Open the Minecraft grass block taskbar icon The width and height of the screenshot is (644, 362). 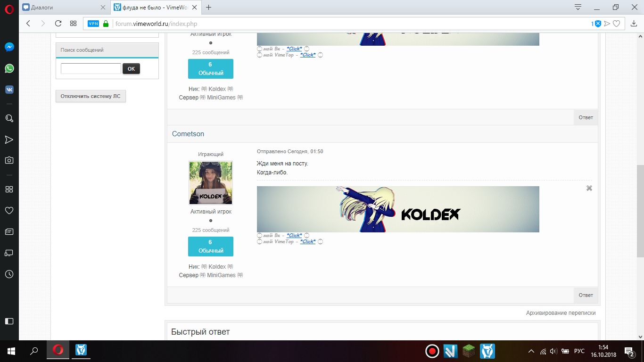(x=469, y=351)
